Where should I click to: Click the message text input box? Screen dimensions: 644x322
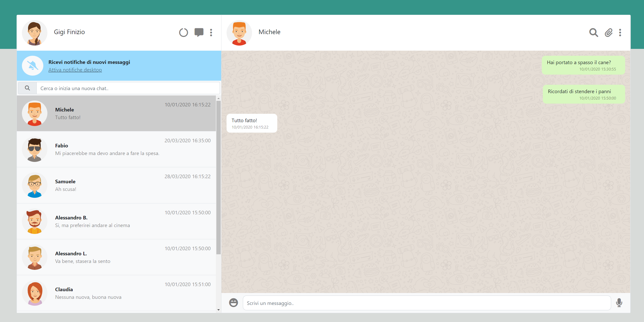(x=427, y=303)
